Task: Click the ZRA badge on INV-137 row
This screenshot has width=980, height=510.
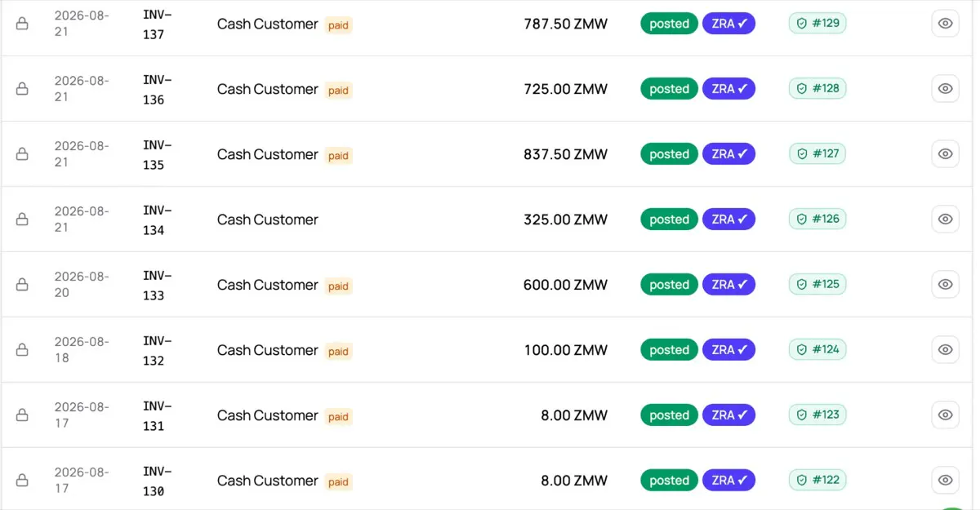Action: tap(728, 24)
